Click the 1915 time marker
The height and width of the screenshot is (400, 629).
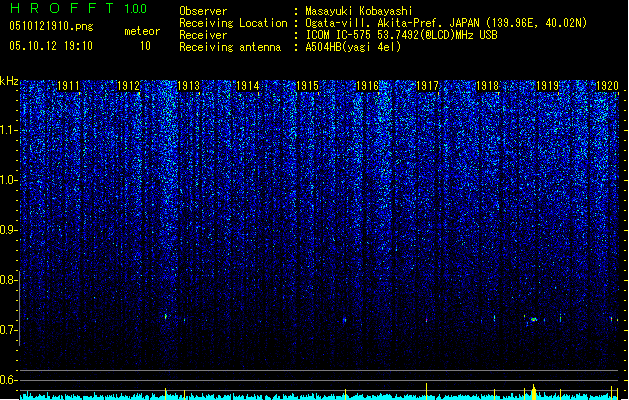coord(308,86)
